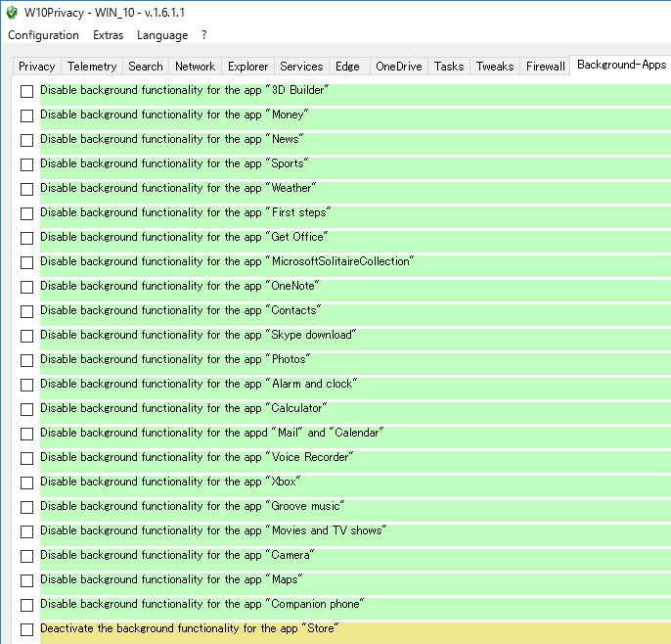Switch to the OneDrive tab
This screenshot has height=644, width=671.
coord(399,67)
